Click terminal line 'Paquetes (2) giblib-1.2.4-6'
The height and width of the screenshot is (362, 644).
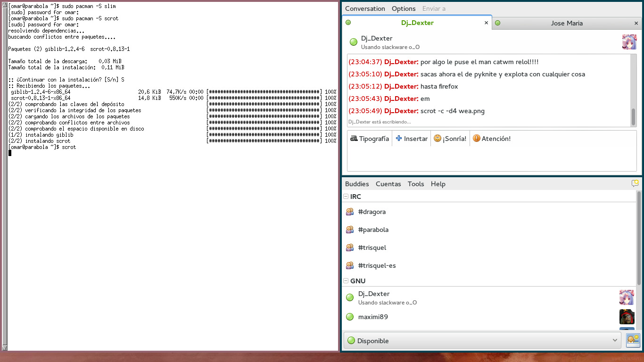coord(69,49)
